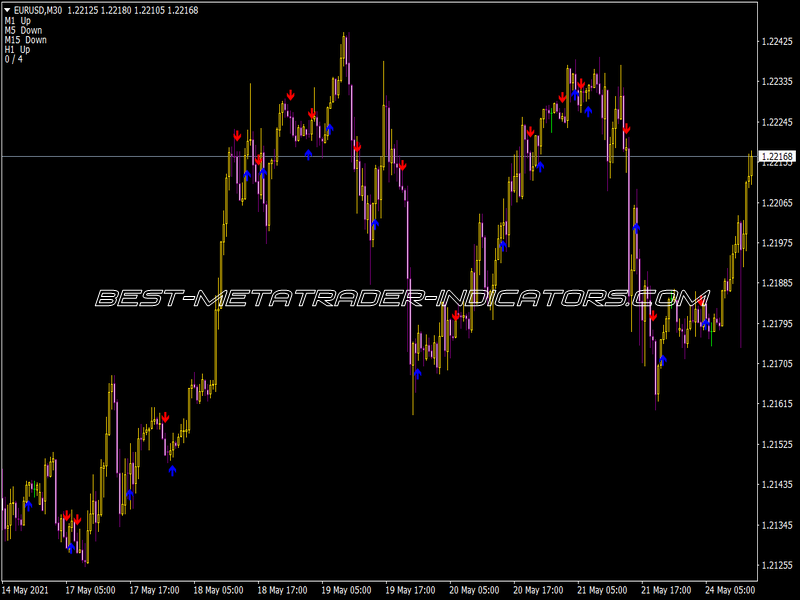Click the 1.21615 price scale label

pos(777,404)
